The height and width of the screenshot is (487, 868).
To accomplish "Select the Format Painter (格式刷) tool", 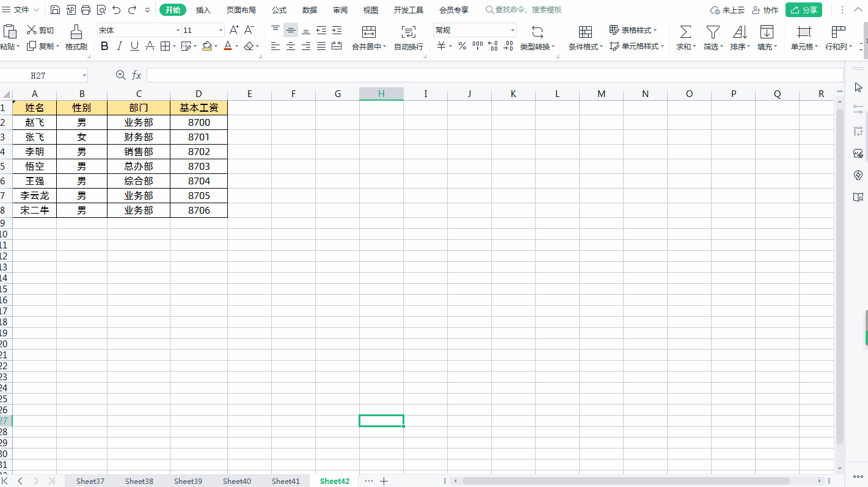I will pos(76,38).
